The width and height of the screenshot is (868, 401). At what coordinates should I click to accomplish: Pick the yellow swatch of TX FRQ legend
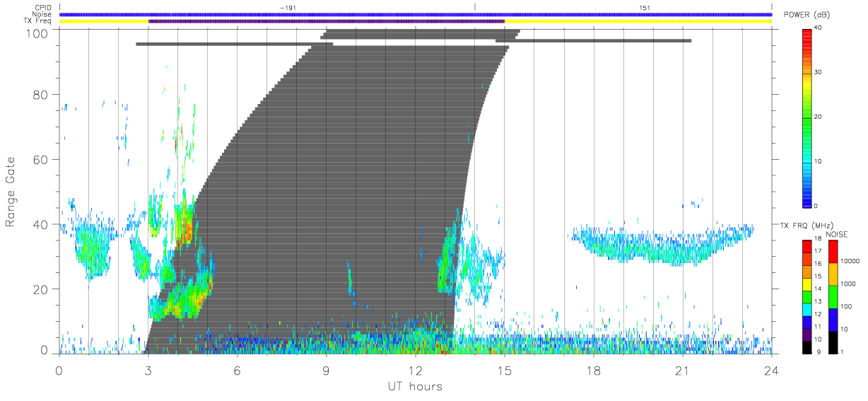tap(807, 284)
